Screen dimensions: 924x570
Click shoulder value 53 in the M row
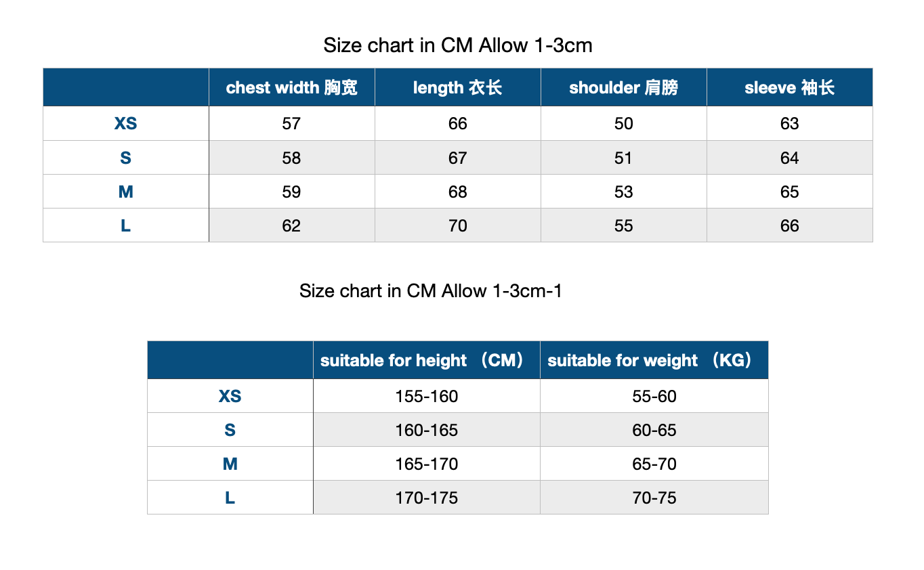[623, 192]
